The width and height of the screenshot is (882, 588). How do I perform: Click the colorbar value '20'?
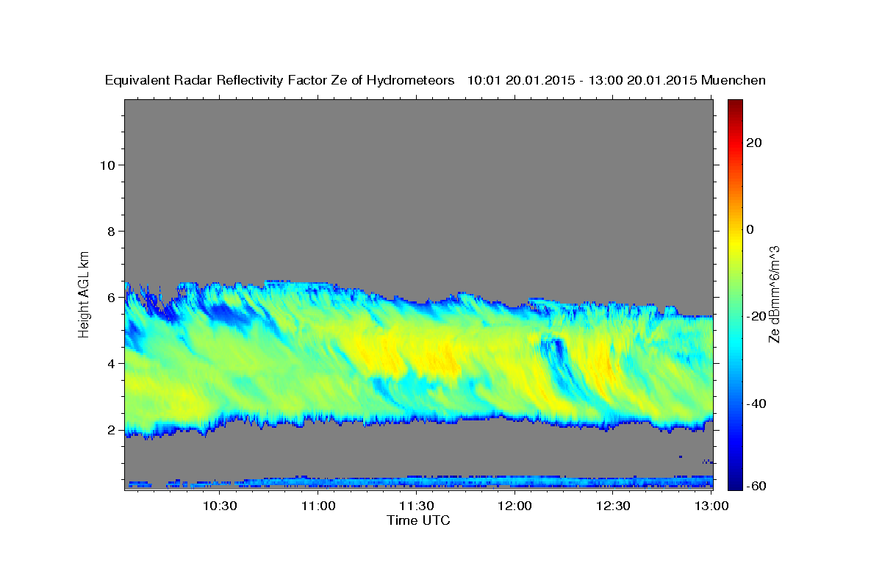tap(753, 143)
